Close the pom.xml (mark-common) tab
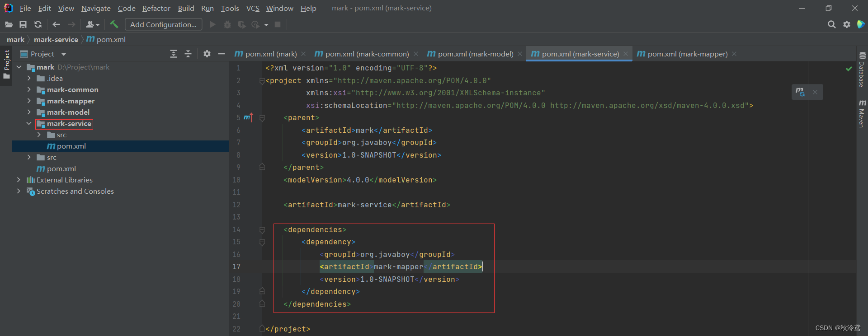This screenshot has width=868, height=336. pos(415,54)
